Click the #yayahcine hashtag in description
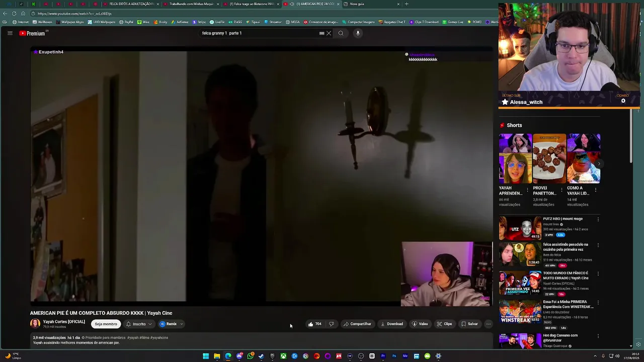The width and height of the screenshot is (644, 362). 159,338
